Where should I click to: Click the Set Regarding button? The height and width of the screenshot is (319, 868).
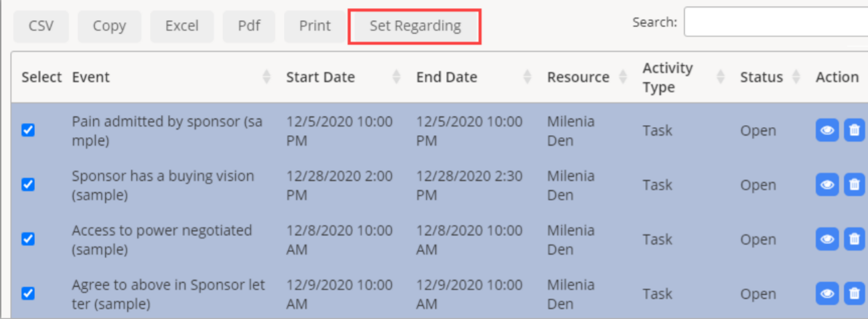415,26
